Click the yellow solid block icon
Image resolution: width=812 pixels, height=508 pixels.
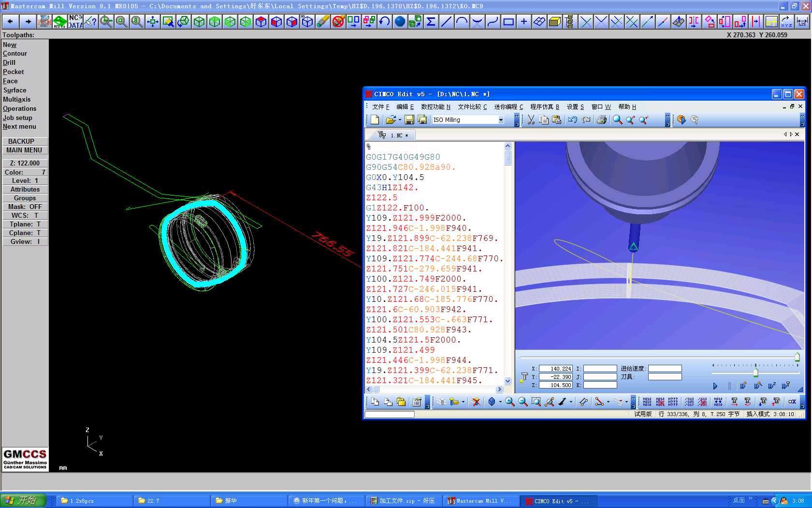[x=554, y=22]
